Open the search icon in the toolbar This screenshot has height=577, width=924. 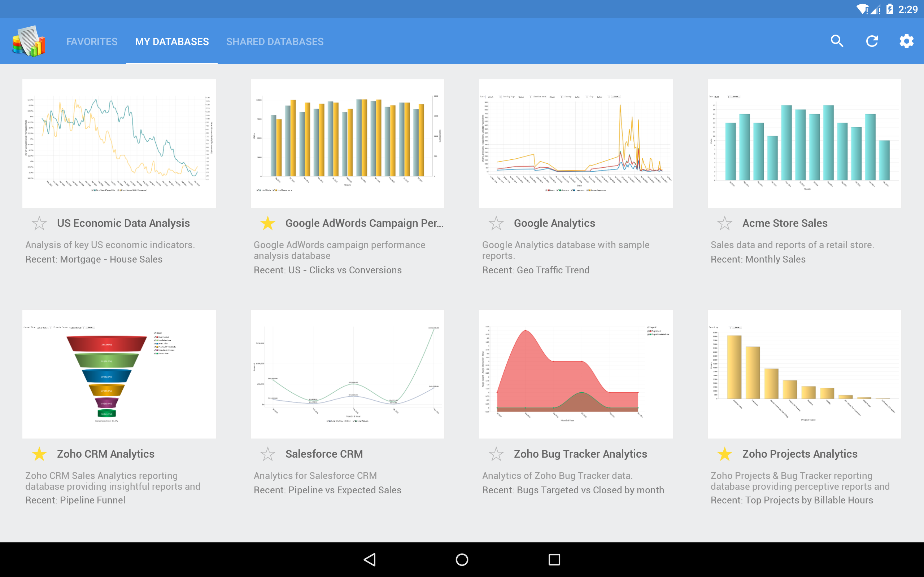(x=837, y=41)
